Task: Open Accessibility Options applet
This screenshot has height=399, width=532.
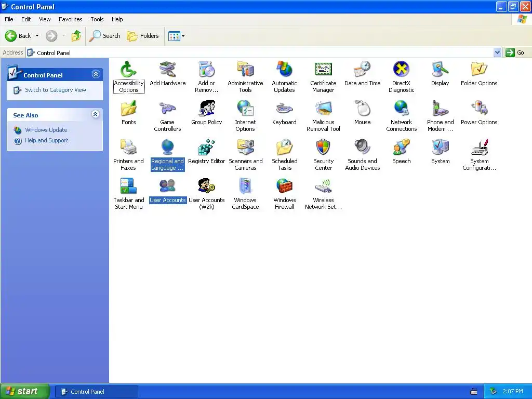Action: pyautogui.click(x=129, y=70)
